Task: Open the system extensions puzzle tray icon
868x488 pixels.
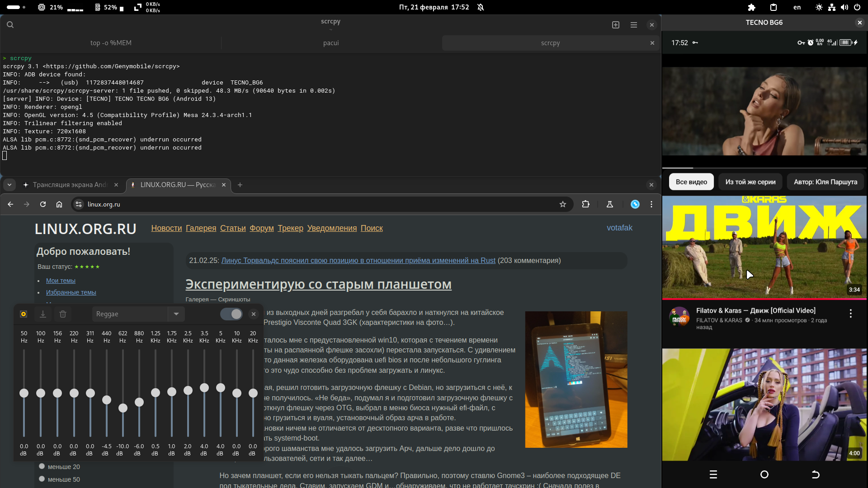Action: (751, 7)
